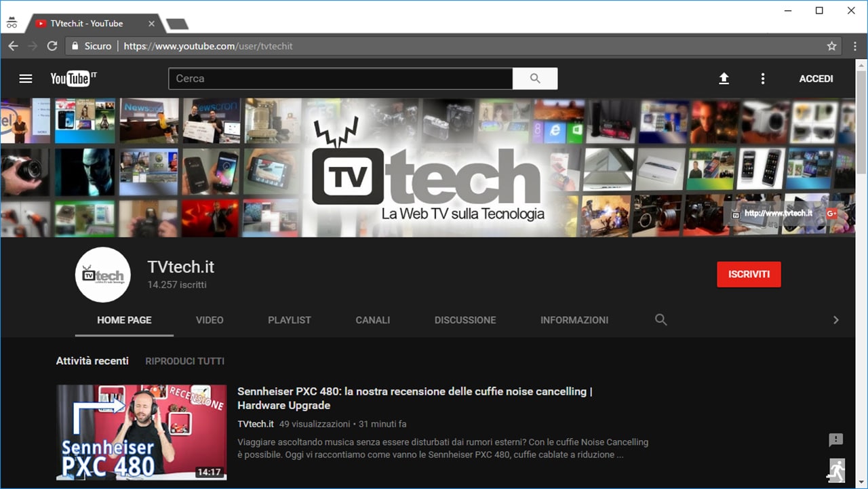Close the TVtech.it YouTube tab
The width and height of the screenshot is (868, 489).
tap(151, 24)
